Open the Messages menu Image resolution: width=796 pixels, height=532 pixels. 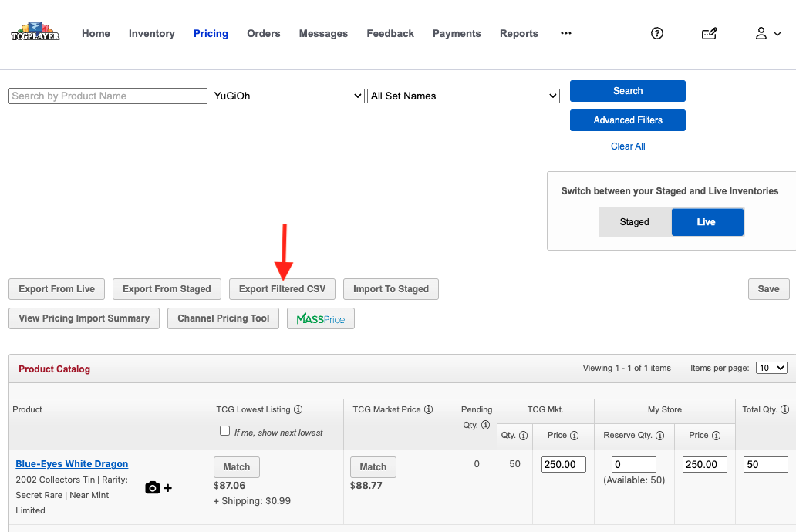[323, 33]
